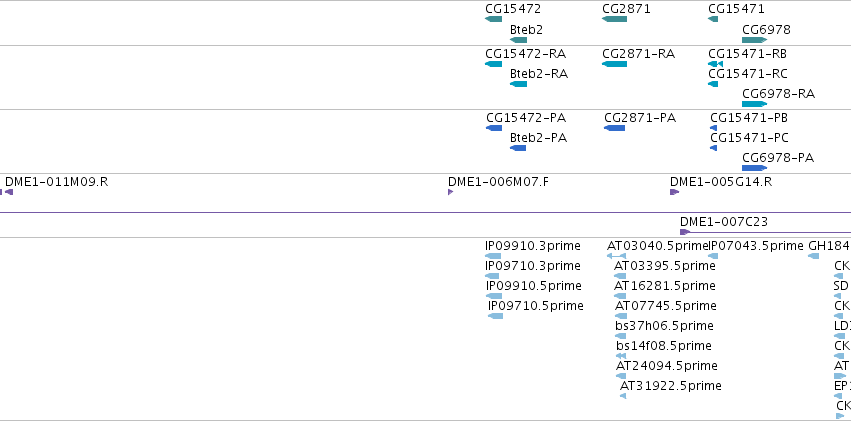Click the CG2871 gene arrow feature

(x=614, y=19)
